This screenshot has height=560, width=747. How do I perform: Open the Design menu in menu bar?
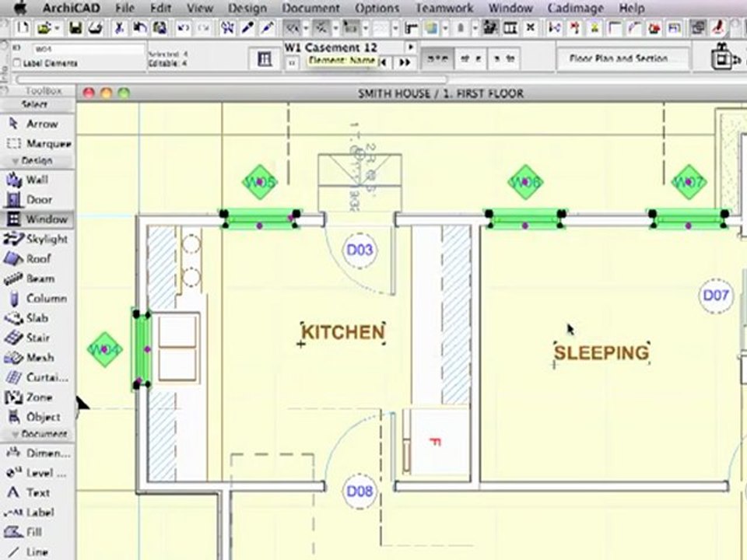(247, 8)
